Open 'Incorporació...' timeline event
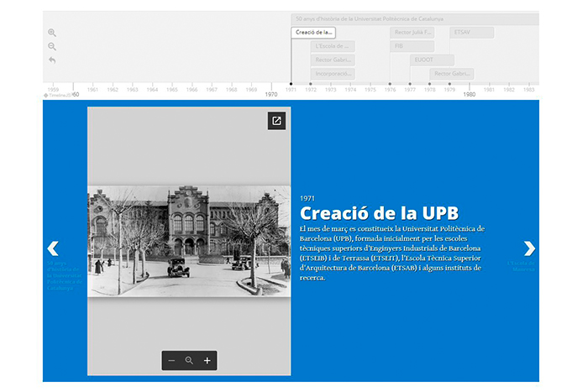Screen dimensions: 588x392 click(333, 74)
